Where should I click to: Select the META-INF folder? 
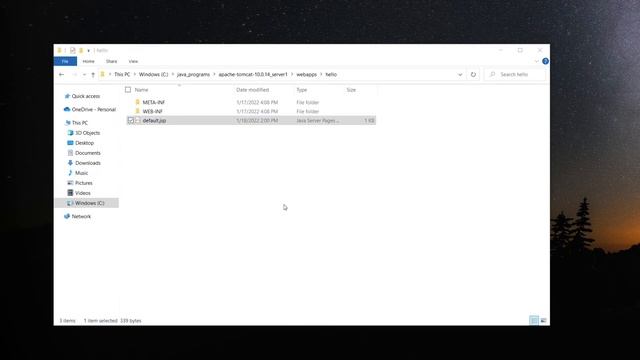click(154, 102)
